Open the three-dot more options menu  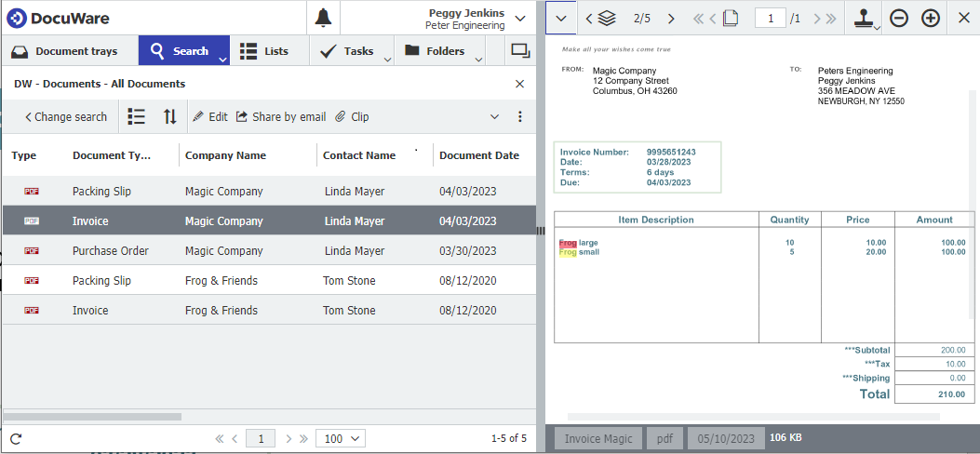(x=520, y=116)
